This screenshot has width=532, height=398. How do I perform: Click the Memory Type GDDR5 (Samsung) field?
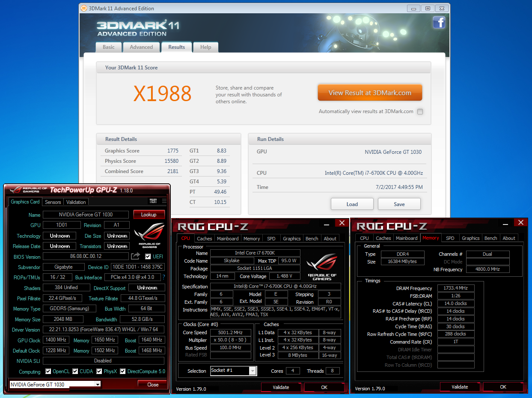pos(70,309)
